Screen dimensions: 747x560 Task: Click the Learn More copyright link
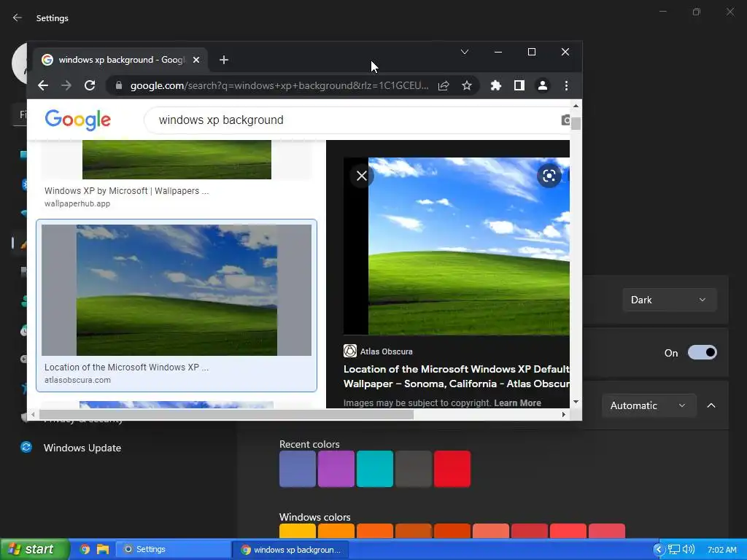(517, 402)
